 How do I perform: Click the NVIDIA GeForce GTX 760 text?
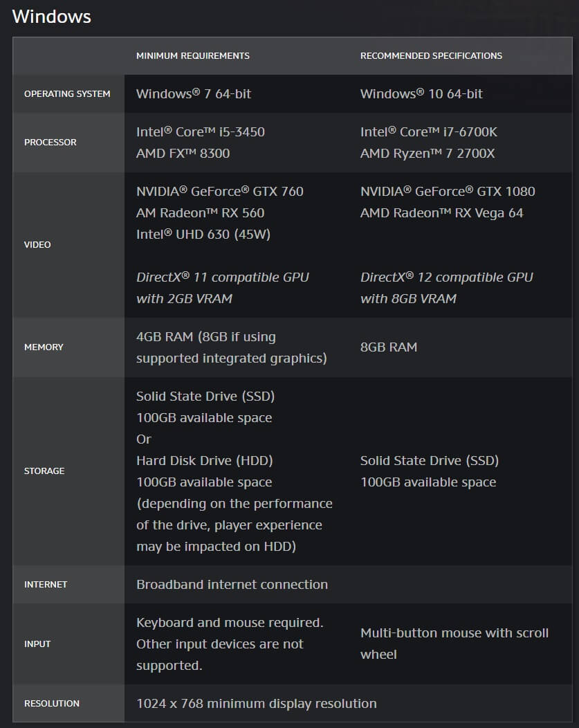click(219, 191)
